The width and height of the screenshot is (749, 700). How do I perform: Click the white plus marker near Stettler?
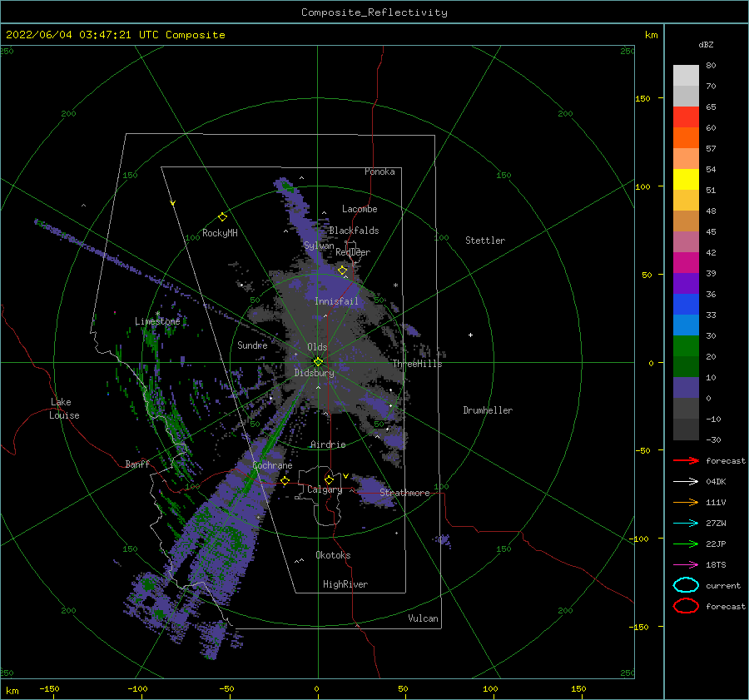[470, 335]
